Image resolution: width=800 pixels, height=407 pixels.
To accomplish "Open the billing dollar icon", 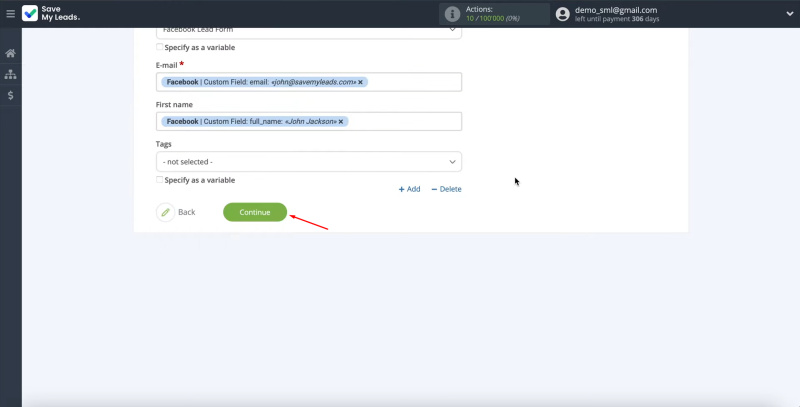I will click(x=10, y=95).
